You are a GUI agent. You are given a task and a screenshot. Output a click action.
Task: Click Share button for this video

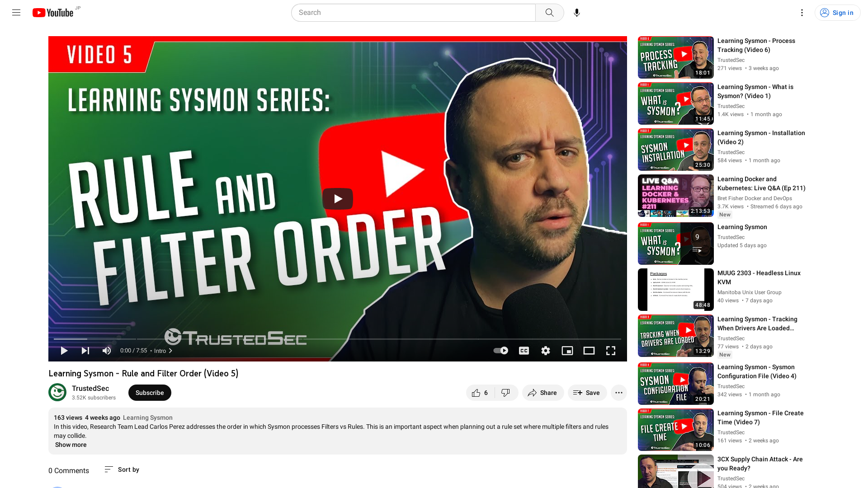542,392
